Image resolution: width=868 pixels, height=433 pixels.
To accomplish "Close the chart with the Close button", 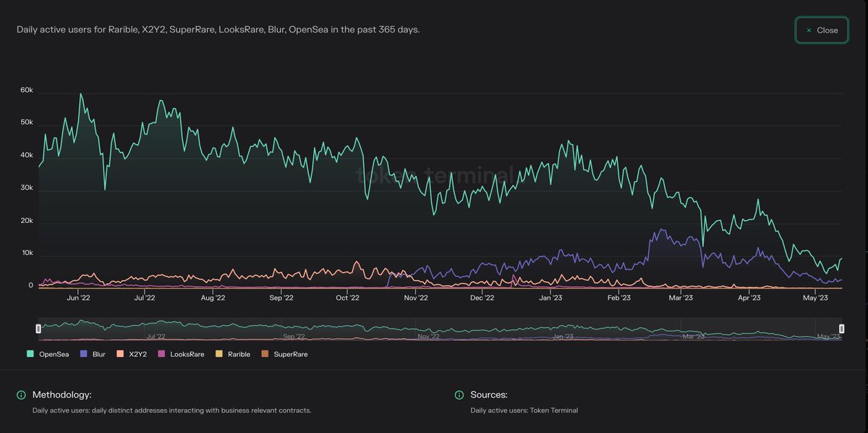I will pos(822,30).
